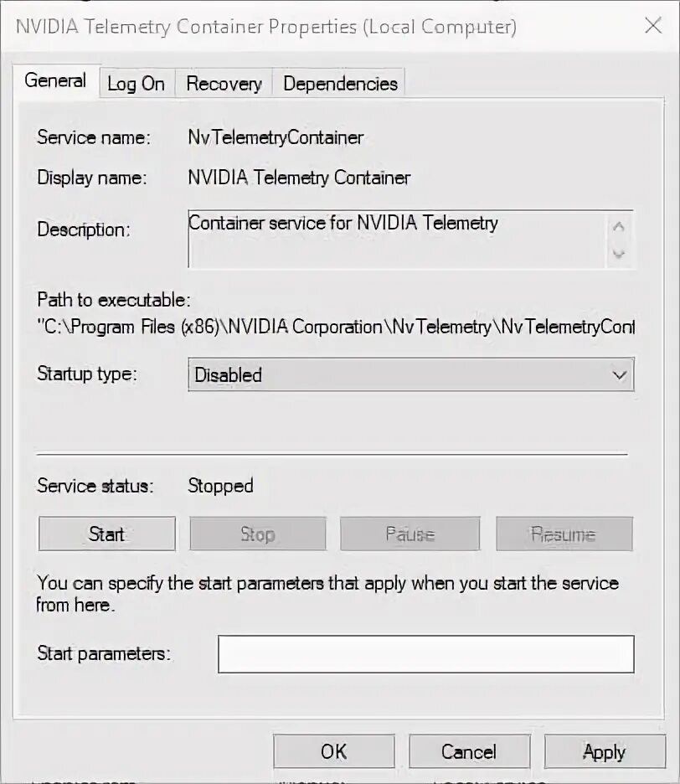
Task: Go to the Recovery tab
Action: [224, 84]
